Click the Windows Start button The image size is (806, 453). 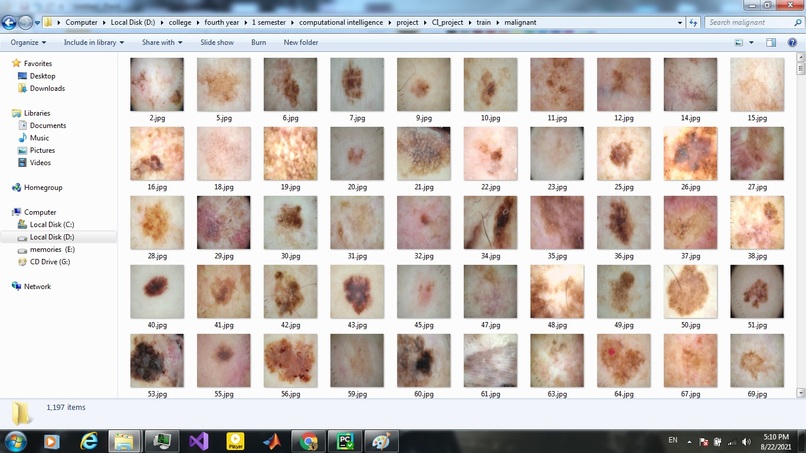(14, 441)
